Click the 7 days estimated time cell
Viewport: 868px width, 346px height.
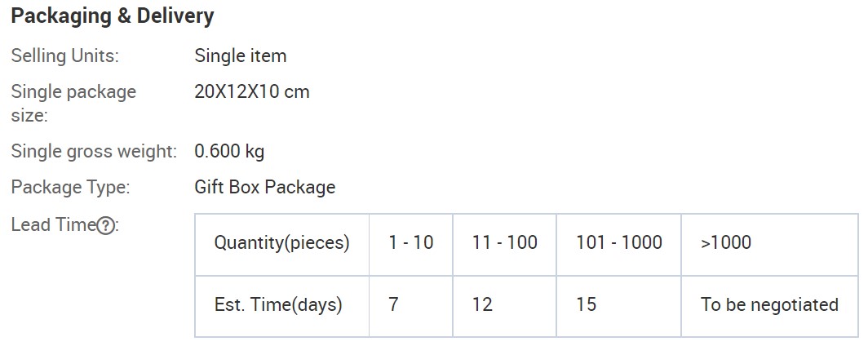[x=411, y=306]
